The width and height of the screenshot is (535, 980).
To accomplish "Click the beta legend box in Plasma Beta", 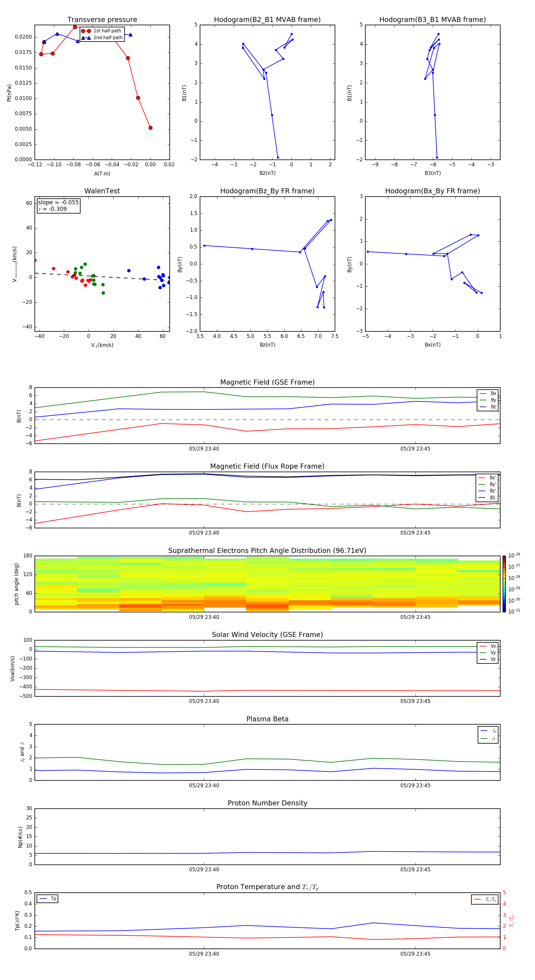I will tap(488, 735).
